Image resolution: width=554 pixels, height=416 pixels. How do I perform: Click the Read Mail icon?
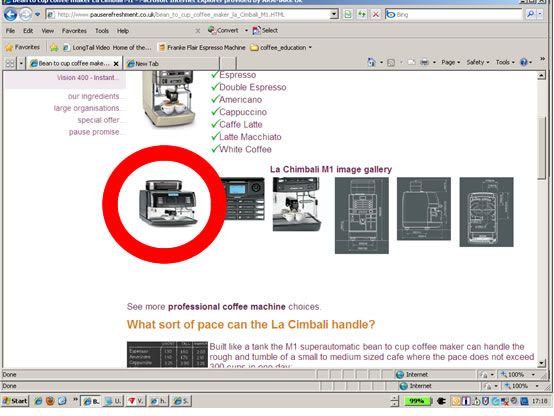point(411,63)
